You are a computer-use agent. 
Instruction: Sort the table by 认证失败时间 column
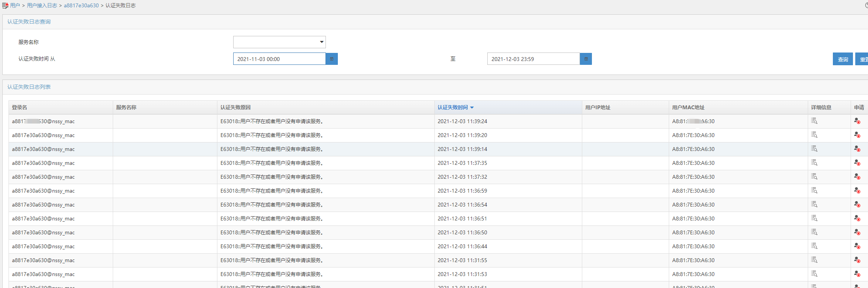(x=456, y=107)
